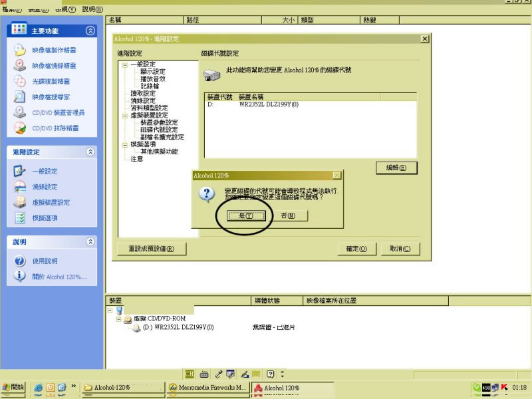Image resolution: width=532 pixels, height=399 pixels.
Task: Select 注意 in the settings tree
Action: pos(137,159)
